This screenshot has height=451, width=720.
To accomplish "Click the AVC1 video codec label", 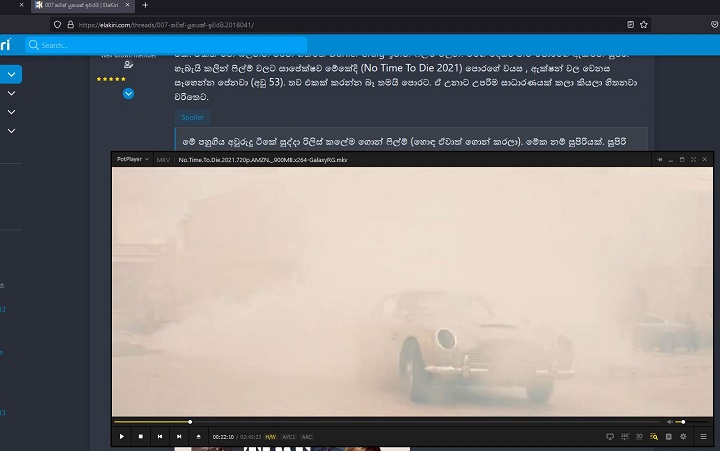I will click(x=288, y=437).
